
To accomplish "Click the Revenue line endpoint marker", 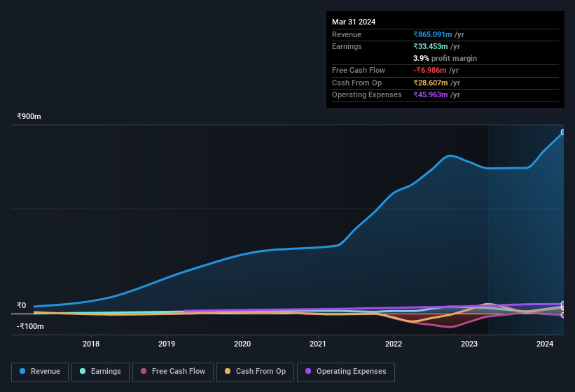I will 563,132.
